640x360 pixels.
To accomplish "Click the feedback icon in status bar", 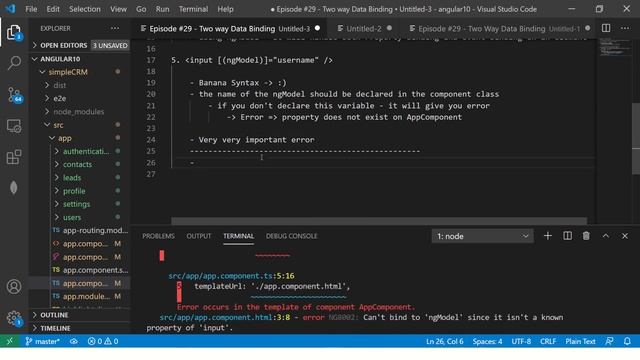I will click(x=609, y=341).
